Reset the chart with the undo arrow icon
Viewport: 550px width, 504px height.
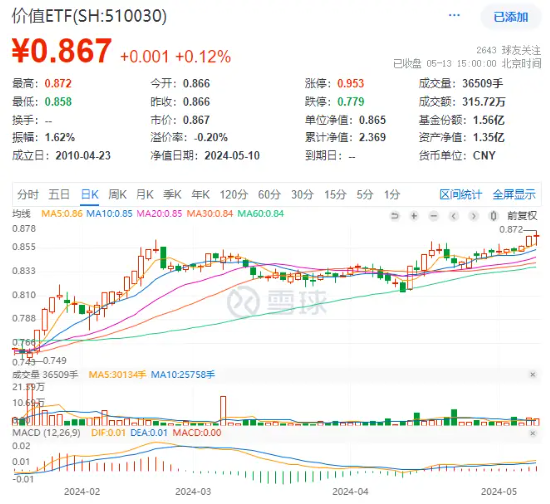395,216
